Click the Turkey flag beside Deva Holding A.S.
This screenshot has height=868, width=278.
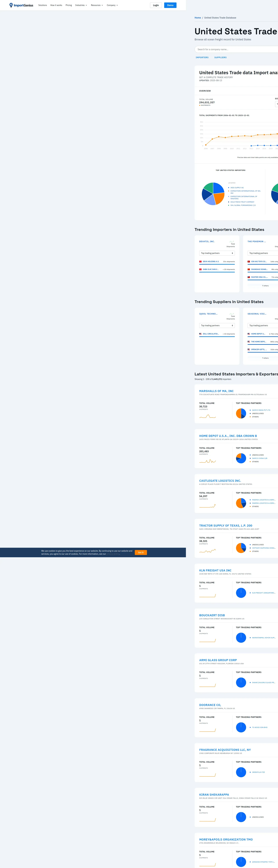click(200, 261)
